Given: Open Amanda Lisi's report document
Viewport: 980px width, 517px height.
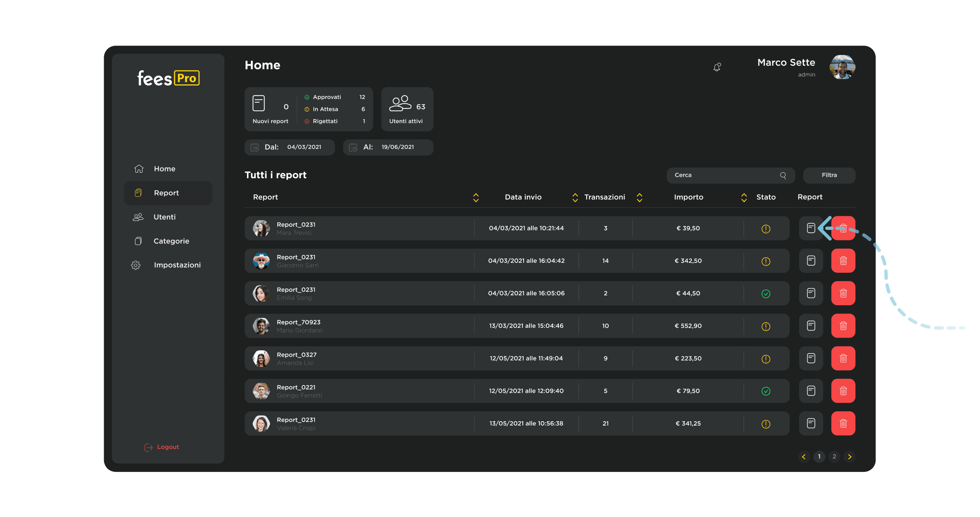Looking at the screenshot, I should click(x=811, y=358).
